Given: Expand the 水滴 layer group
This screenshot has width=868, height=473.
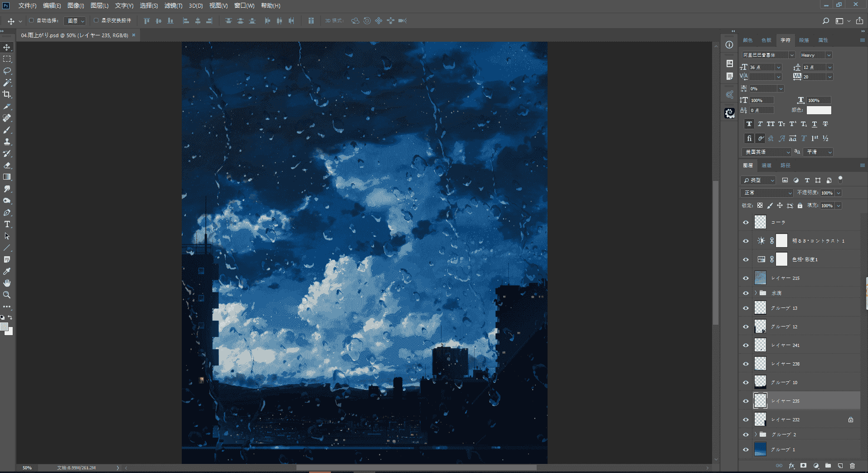Looking at the screenshot, I should [x=756, y=293].
